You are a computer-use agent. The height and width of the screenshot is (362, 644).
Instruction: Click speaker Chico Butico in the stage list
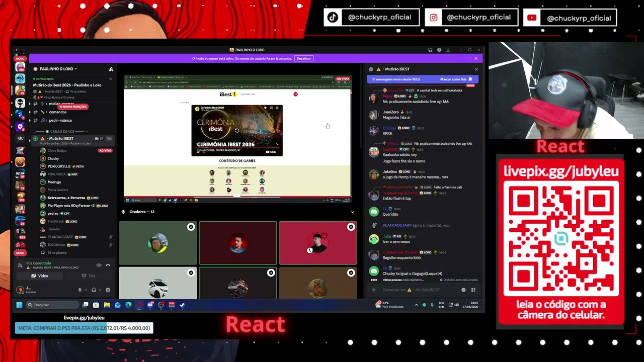[x=57, y=150]
